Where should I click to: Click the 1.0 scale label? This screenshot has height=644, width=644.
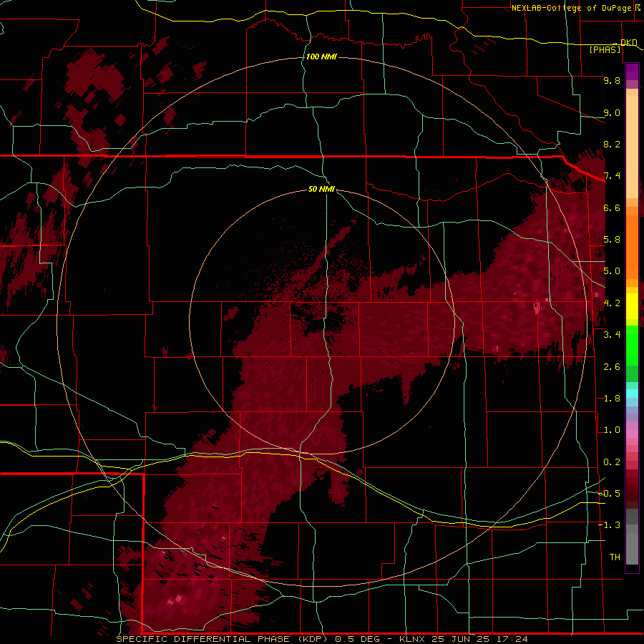[x=612, y=430]
